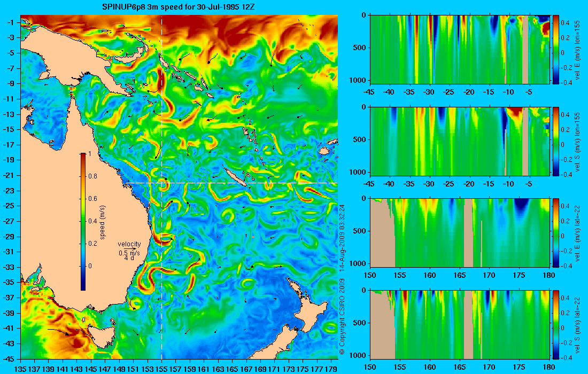Click New Zealand's North Island on the map
The width and height of the screenshot is (588, 374).
point(310,306)
